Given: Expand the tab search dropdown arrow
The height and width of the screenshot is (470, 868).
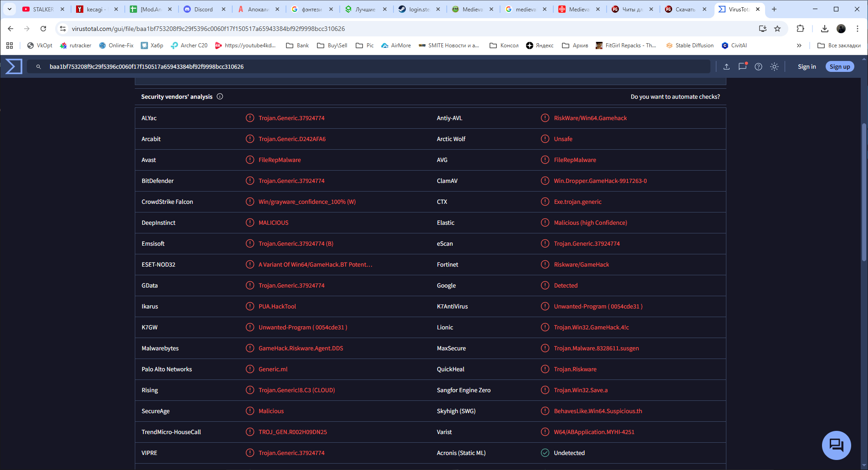Looking at the screenshot, I should [9, 9].
